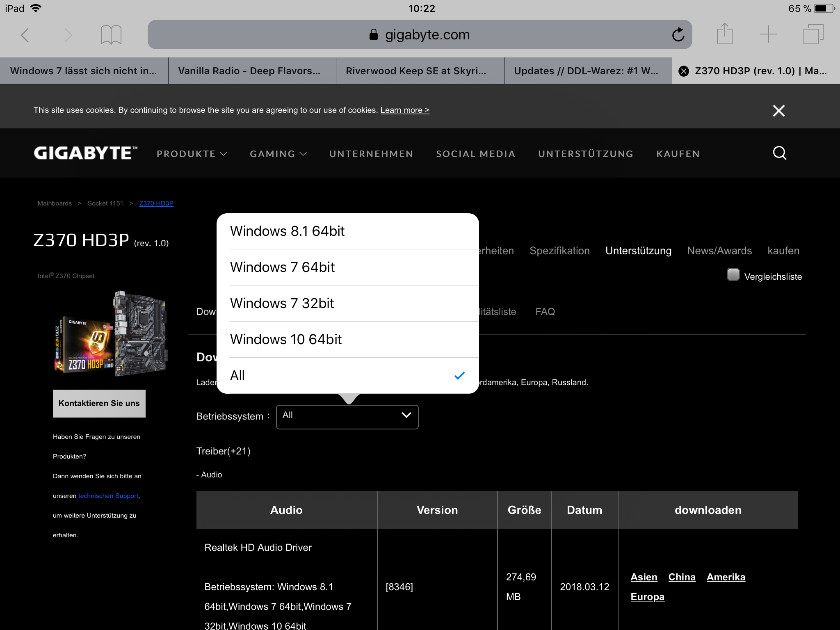Open the Gigabyte site search magnifier

coord(779,153)
